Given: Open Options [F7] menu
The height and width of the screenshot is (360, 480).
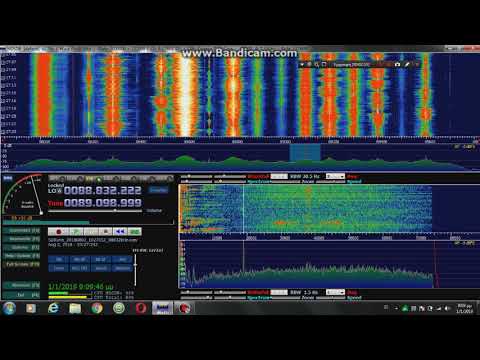Looking at the screenshot, I should pos(22,247).
